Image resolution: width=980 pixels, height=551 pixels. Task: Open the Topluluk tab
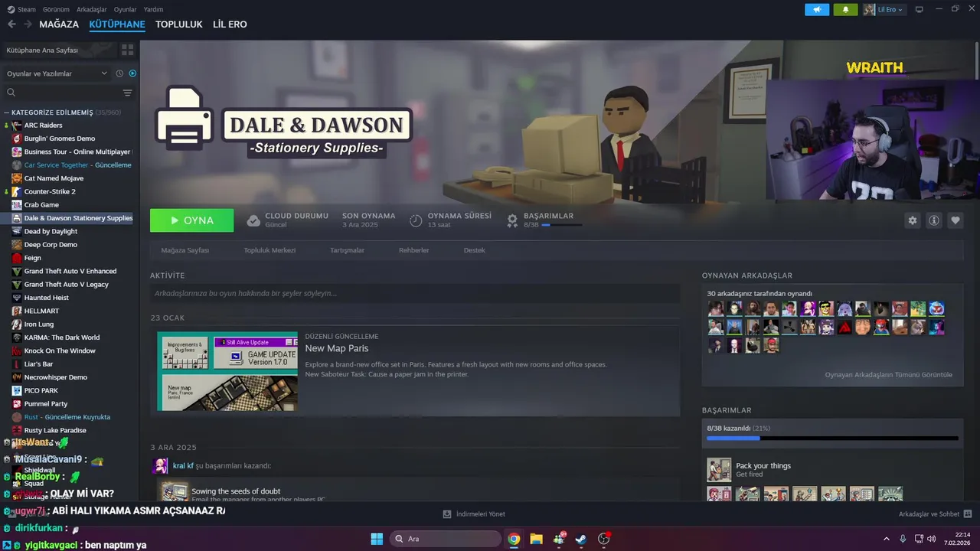pyautogui.click(x=179, y=24)
